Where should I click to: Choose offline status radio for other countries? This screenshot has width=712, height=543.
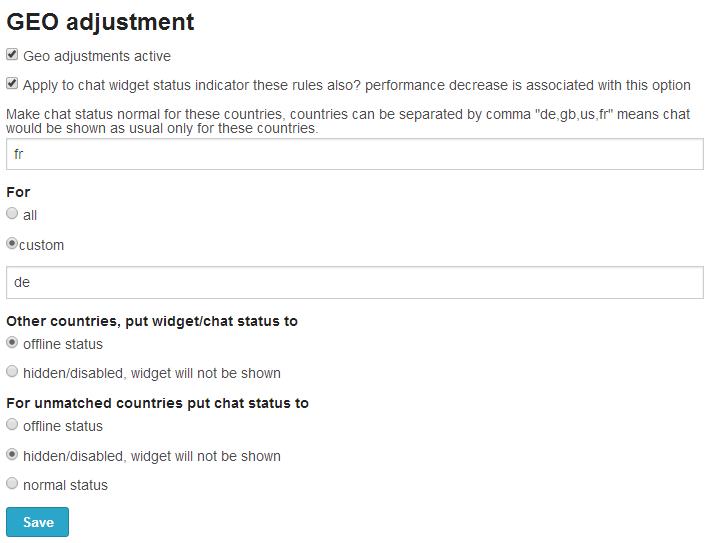point(12,342)
